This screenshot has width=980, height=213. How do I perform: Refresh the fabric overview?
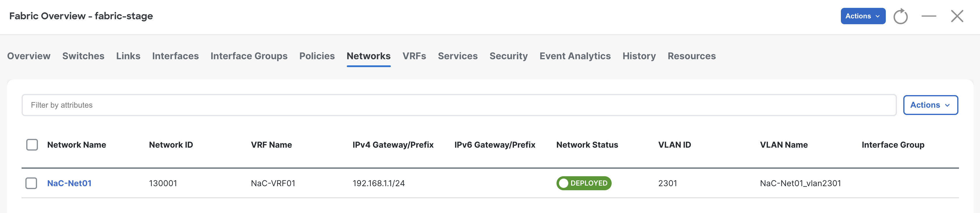[900, 16]
